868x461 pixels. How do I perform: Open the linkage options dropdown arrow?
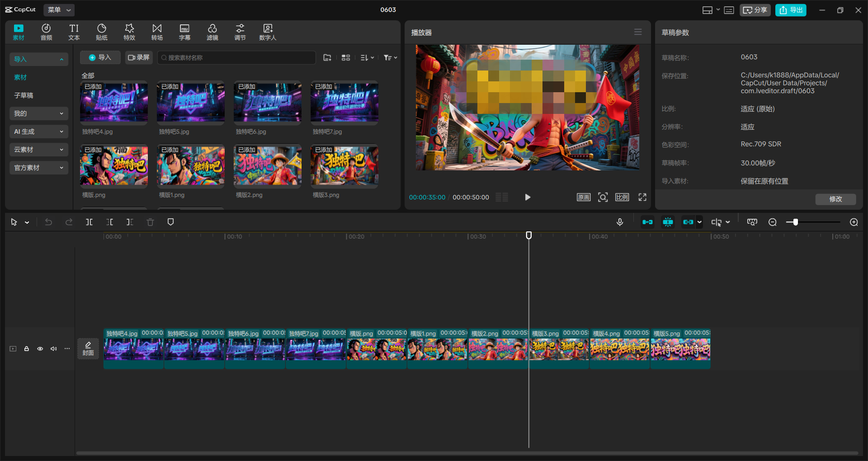(x=699, y=222)
